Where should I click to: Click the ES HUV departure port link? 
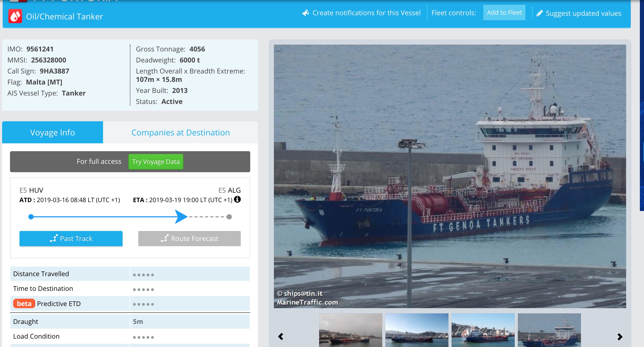[x=31, y=190]
